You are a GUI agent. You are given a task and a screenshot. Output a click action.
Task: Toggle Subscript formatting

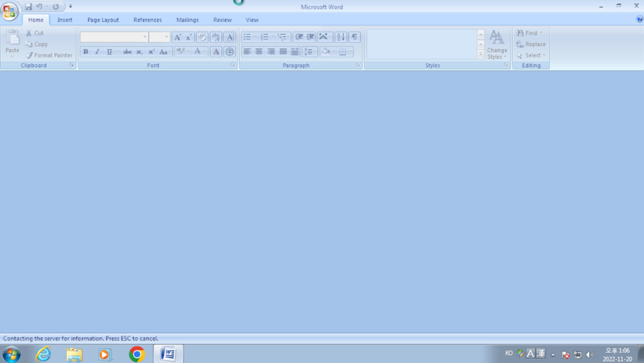(139, 52)
